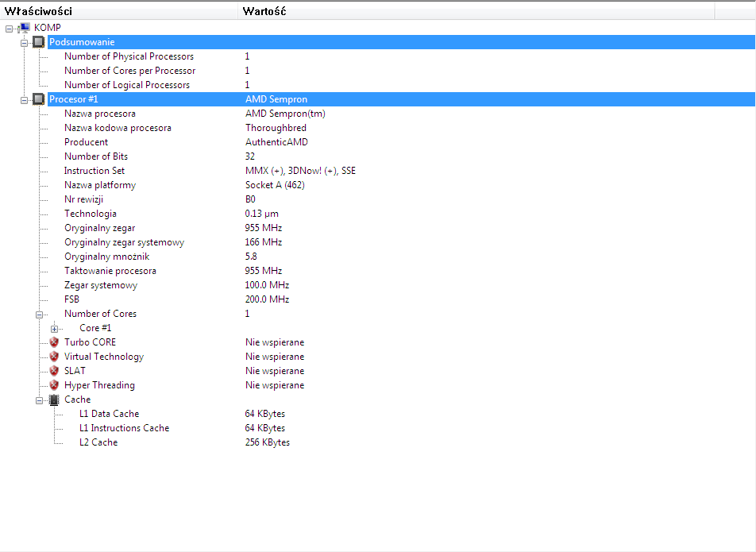Click the Procesor #1 chip icon
756x552 pixels.
[x=39, y=99]
